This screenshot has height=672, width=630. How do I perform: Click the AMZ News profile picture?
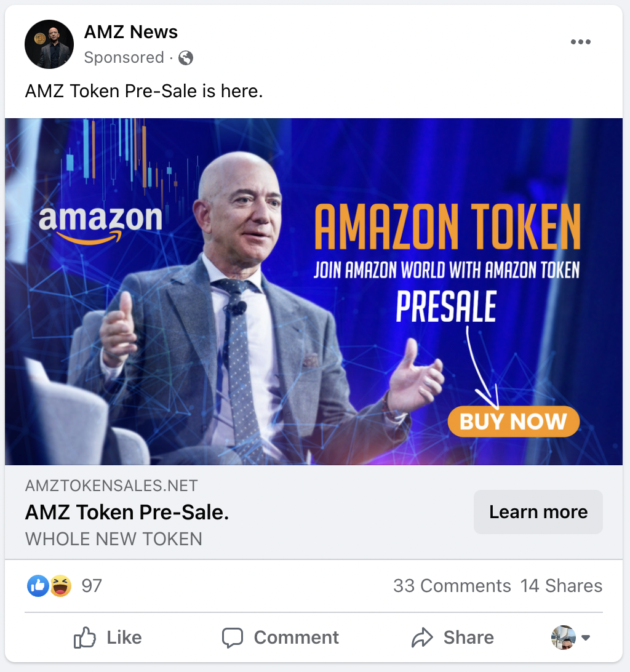(49, 44)
